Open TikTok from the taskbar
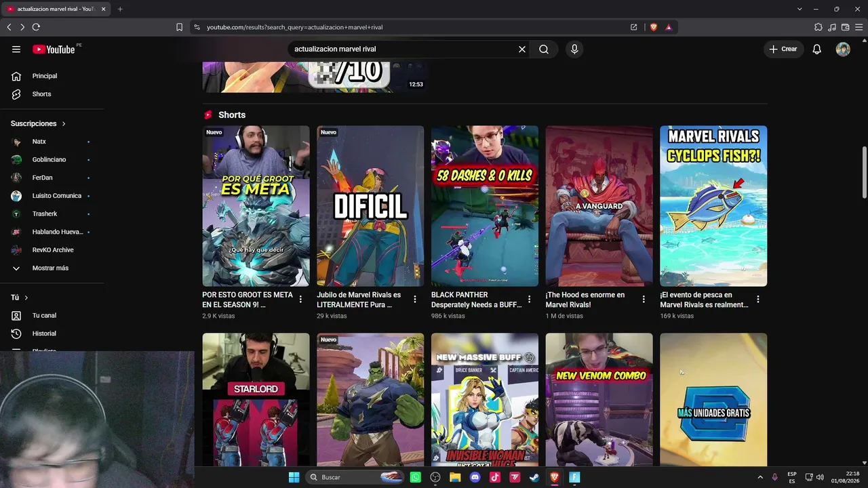This screenshot has height=488, width=868. 495,477
